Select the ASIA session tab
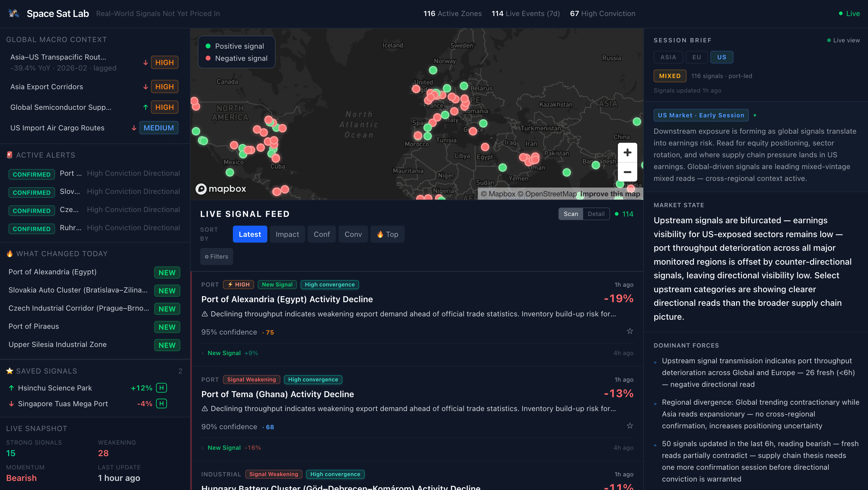This screenshot has width=868, height=490. (x=668, y=57)
